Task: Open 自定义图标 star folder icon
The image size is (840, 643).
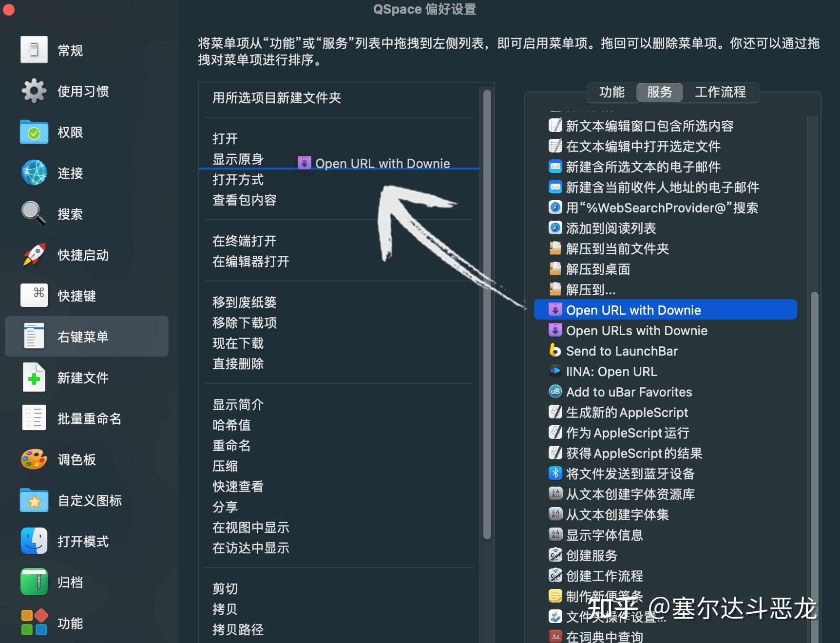Action: point(33,500)
